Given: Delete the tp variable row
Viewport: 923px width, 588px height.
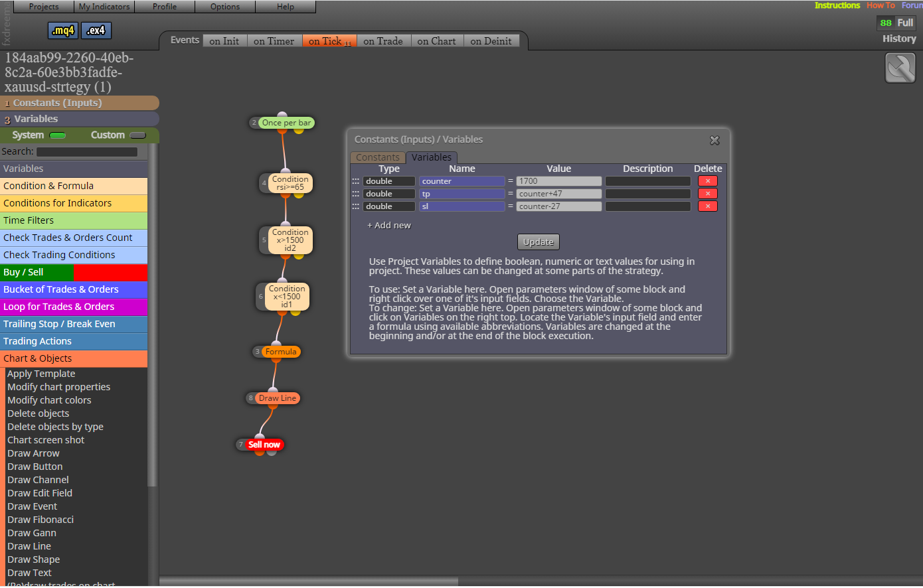Looking at the screenshot, I should click(x=708, y=194).
